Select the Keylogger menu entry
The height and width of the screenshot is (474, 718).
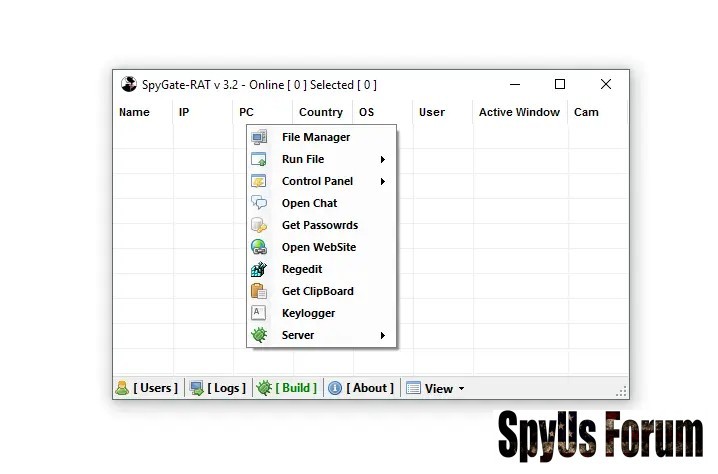point(308,313)
